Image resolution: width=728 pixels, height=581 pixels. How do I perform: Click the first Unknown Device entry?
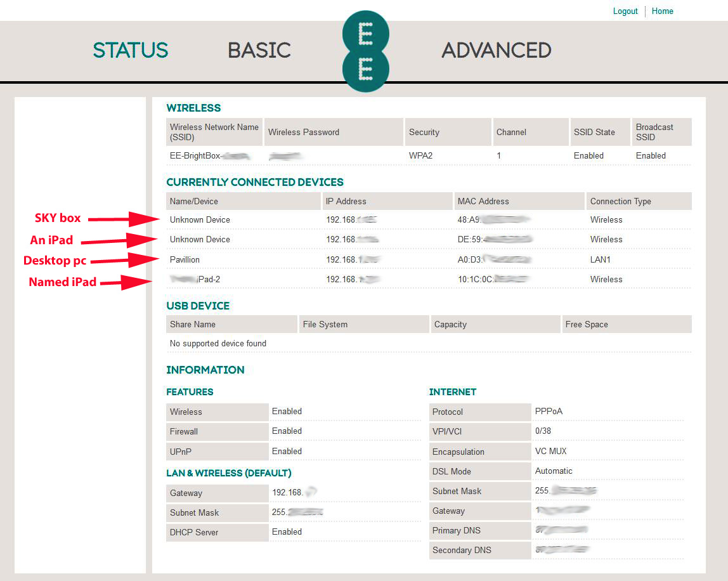tap(200, 219)
